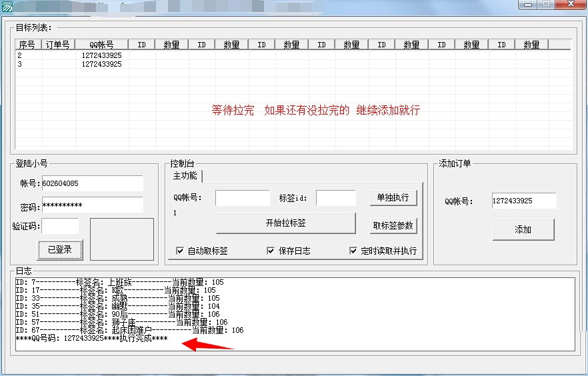The image size is (588, 376).
Task: Click the captcha image box
Action: [122, 239]
